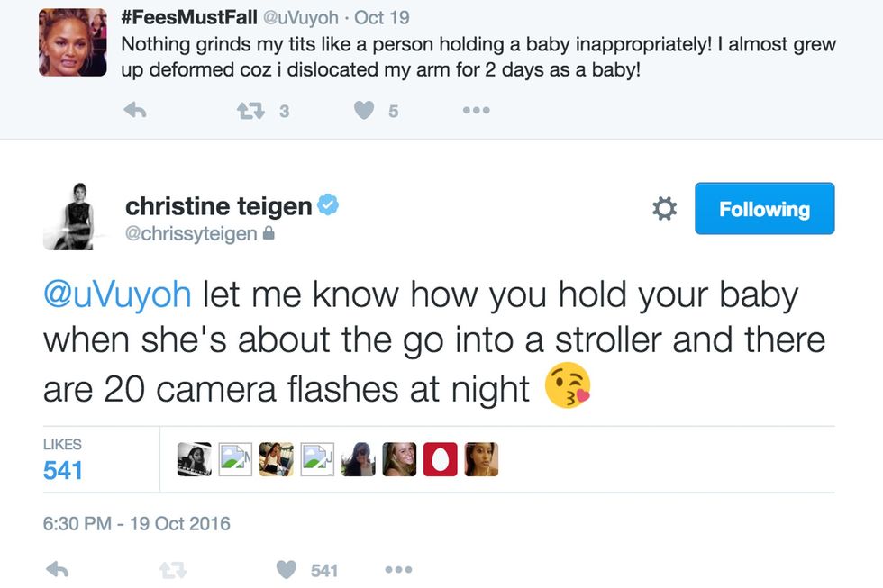Viewport: 883px width, 588px height.
Task: Click the reply arrow under the main tweet
Action: (x=57, y=569)
